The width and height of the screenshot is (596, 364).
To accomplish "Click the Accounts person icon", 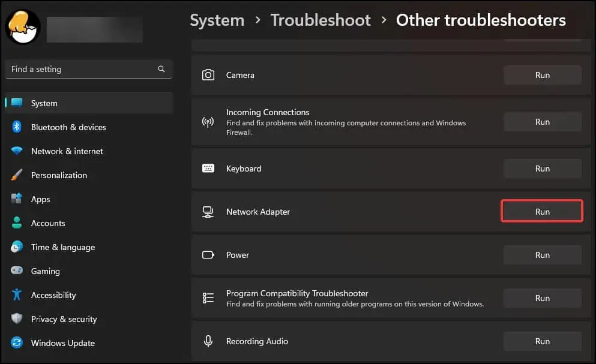I will (17, 222).
